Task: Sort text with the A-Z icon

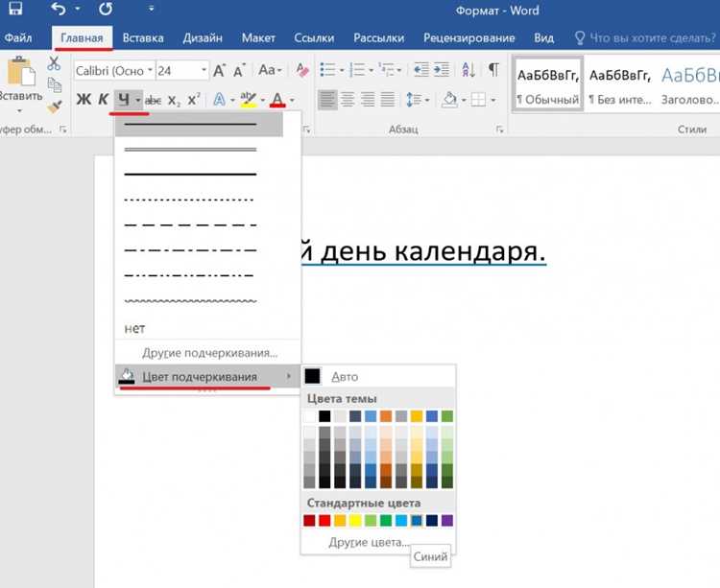Action: [x=468, y=70]
